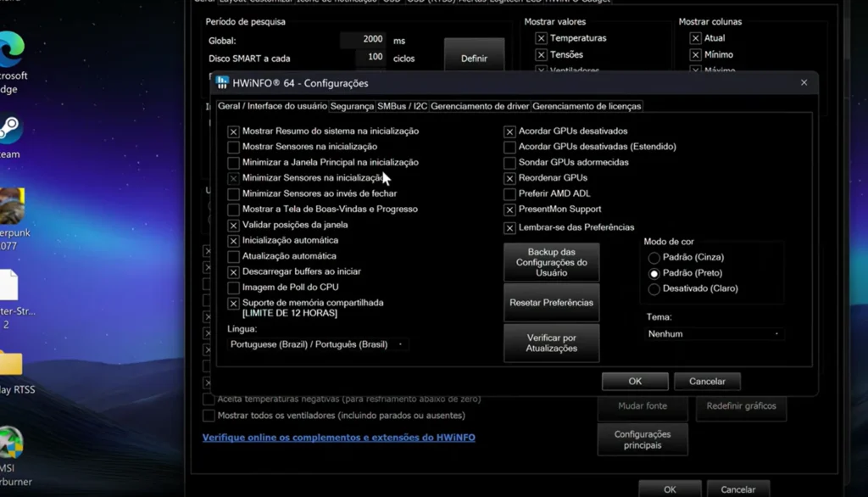Click Mudar fonte in background window
This screenshot has height=497, width=868.
[x=643, y=407]
